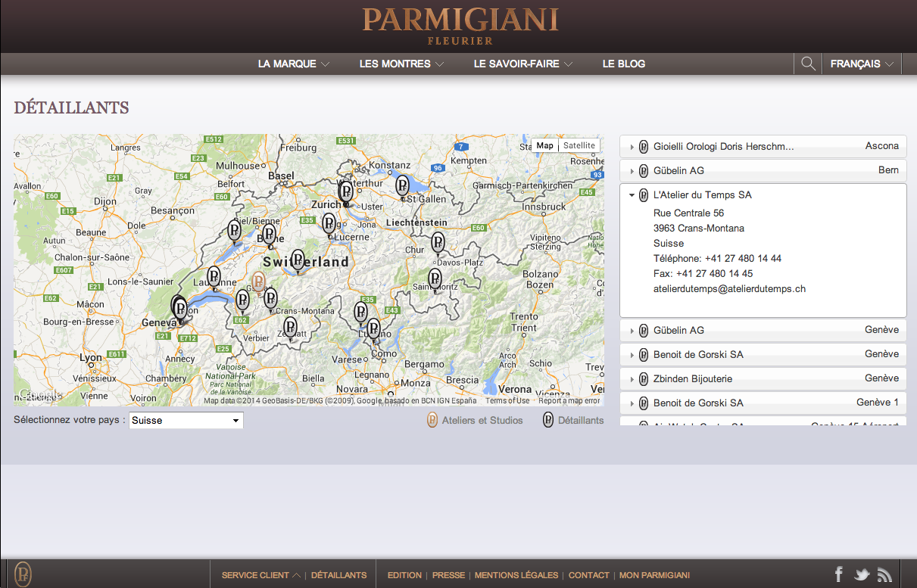Click the PF icon beside Gioielli Orologi
Viewport: 917px width, 588px height.
pyautogui.click(x=644, y=146)
